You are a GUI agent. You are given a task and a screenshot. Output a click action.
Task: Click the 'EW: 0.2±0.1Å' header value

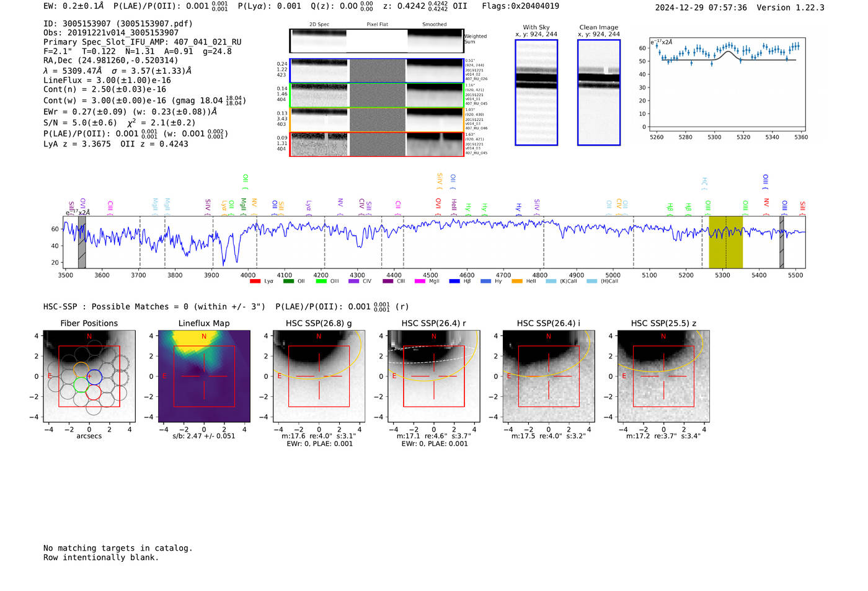click(74, 6)
